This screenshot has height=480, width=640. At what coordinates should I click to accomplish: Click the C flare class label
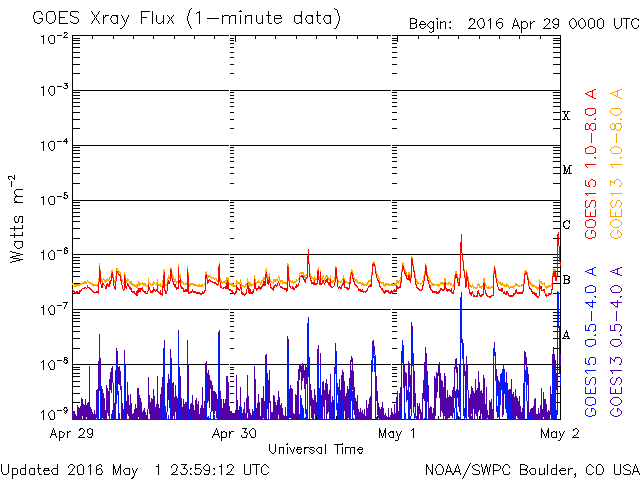coord(566,225)
